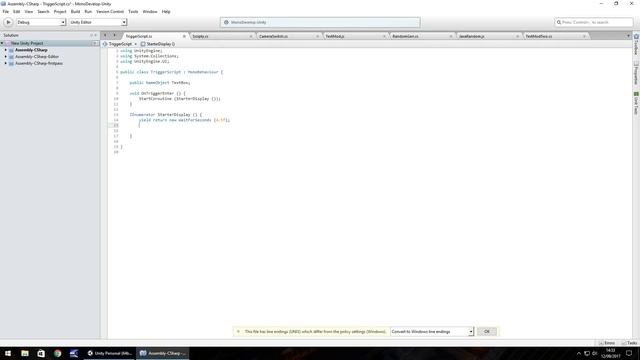This screenshot has width=640, height=360.
Task: Open the Tasks pad in the status bar
Action: (629, 343)
